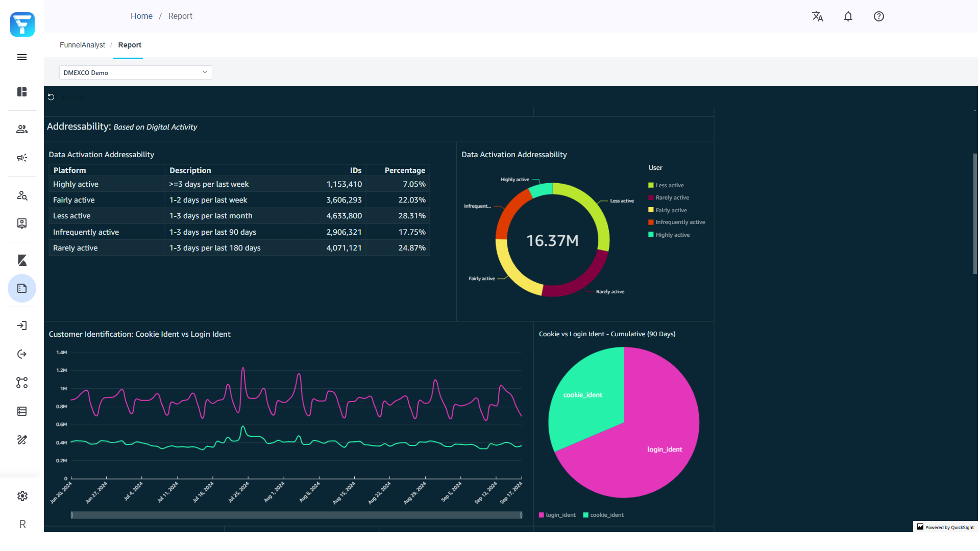Click the chart date range slider bar
This screenshot has width=980, height=551.
tap(296, 515)
